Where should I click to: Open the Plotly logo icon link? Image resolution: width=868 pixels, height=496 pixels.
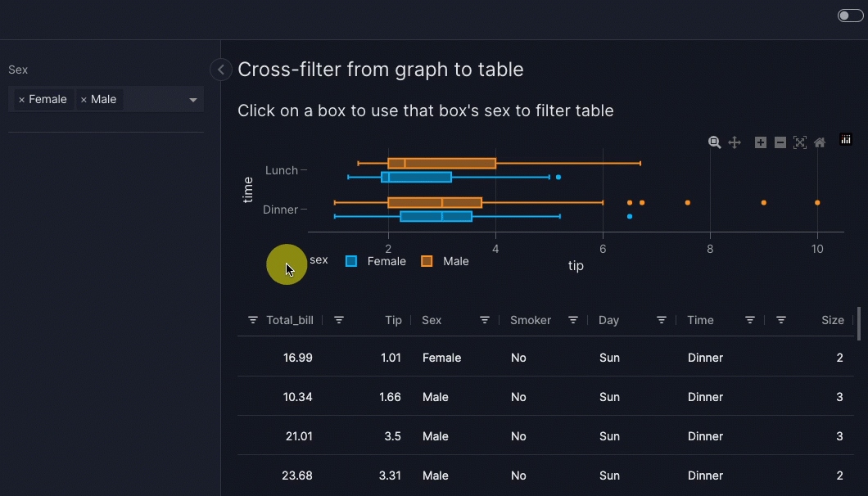pos(846,140)
